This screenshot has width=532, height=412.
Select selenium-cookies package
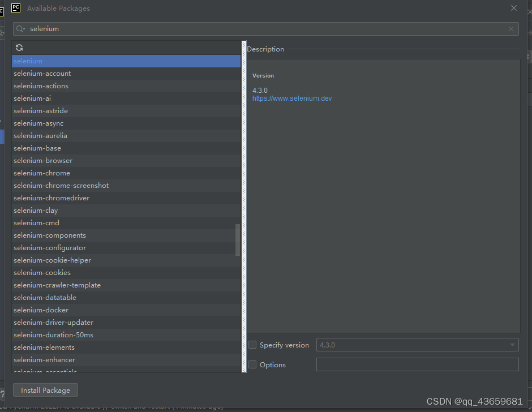[126, 273]
